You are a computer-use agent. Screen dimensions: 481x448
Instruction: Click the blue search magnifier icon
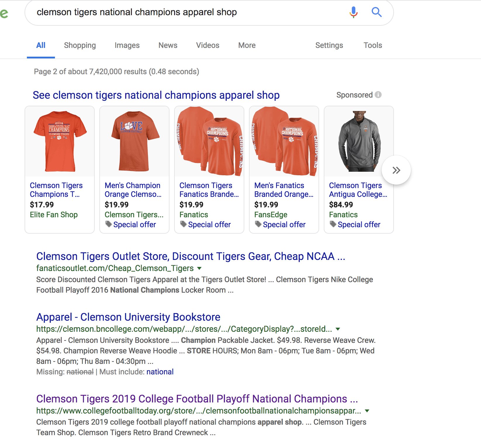376,12
